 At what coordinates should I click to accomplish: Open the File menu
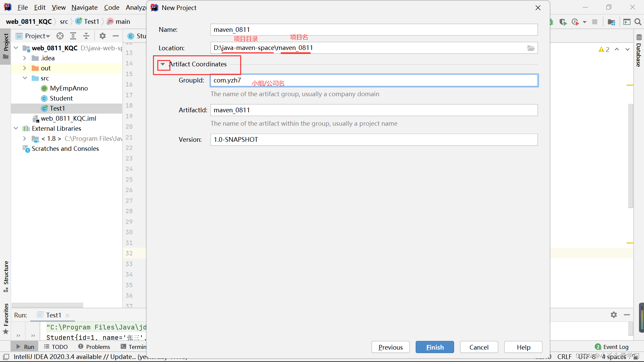22,7
